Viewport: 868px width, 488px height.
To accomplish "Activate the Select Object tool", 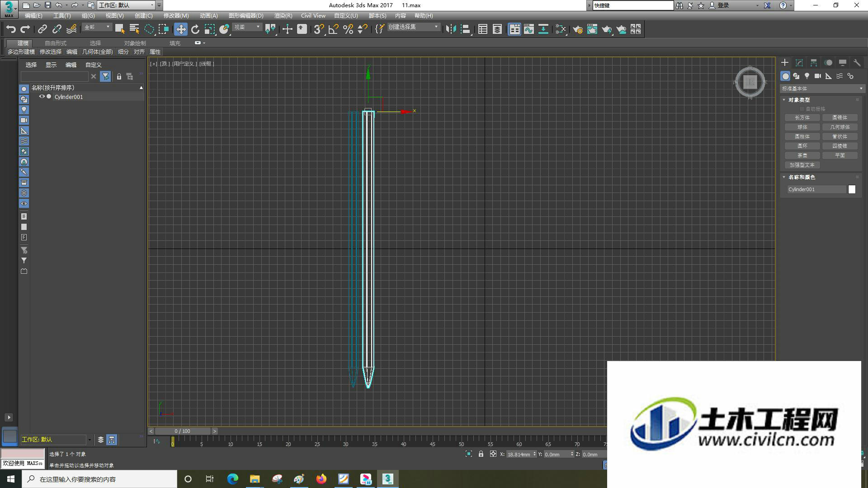I will (120, 29).
